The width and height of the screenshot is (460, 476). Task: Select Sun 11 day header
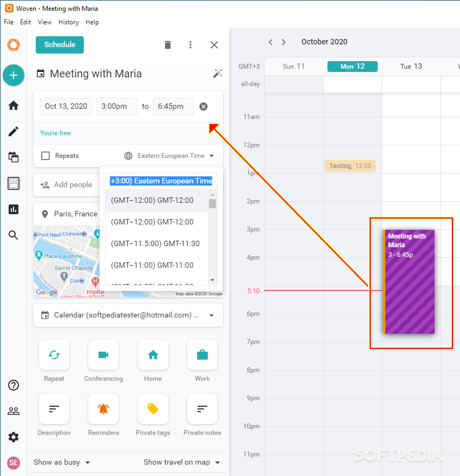point(294,66)
